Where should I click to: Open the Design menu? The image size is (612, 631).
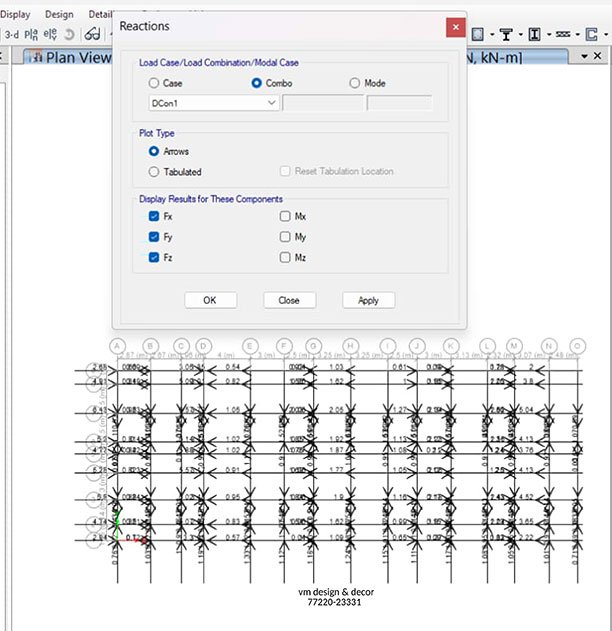tap(59, 14)
